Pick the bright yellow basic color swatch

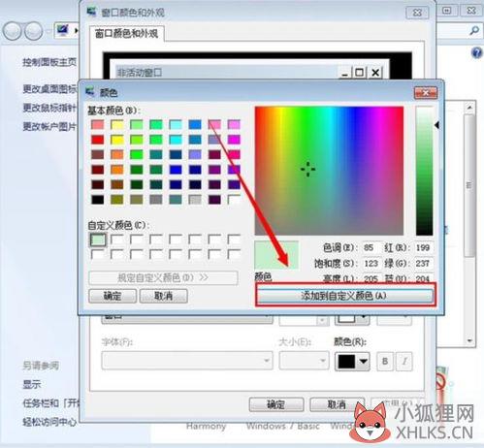[117, 140]
